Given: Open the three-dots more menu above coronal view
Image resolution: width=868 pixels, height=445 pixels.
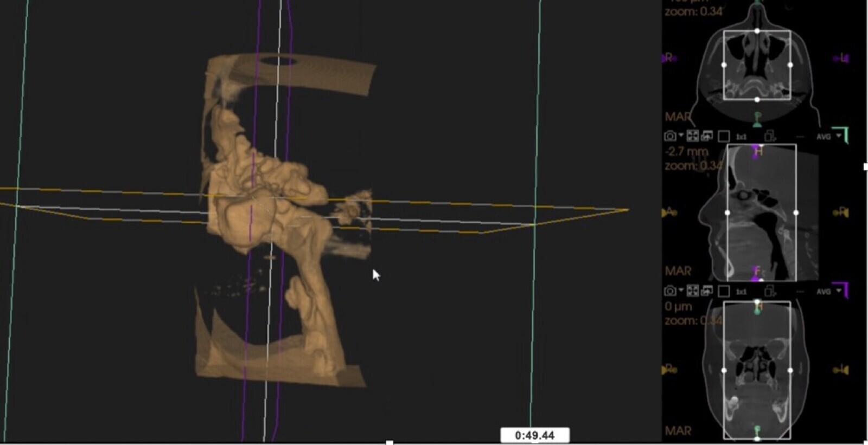Looking at the screenshot, I should pos(800,292).
